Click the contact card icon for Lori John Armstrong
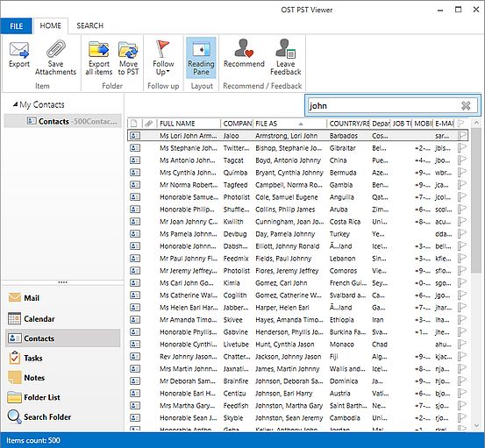The height and width of the screenshot is (448, 485). [135, 135]
